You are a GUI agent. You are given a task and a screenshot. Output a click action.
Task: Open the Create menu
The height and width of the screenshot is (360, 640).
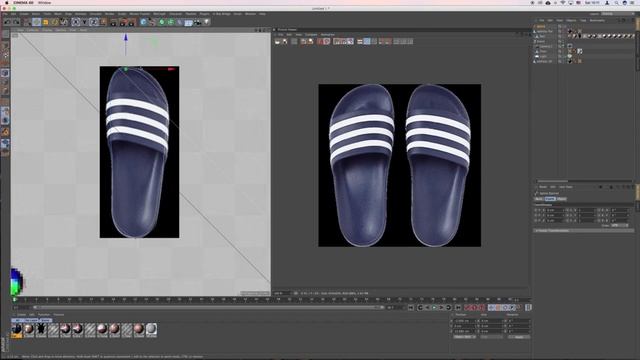click(x=24, y=14)
